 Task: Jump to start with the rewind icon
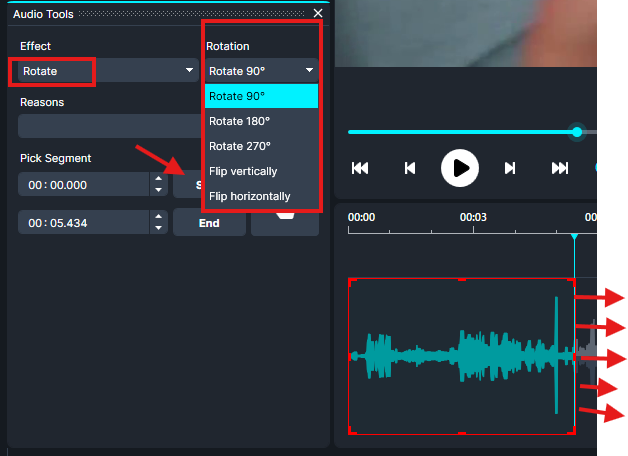360,168
